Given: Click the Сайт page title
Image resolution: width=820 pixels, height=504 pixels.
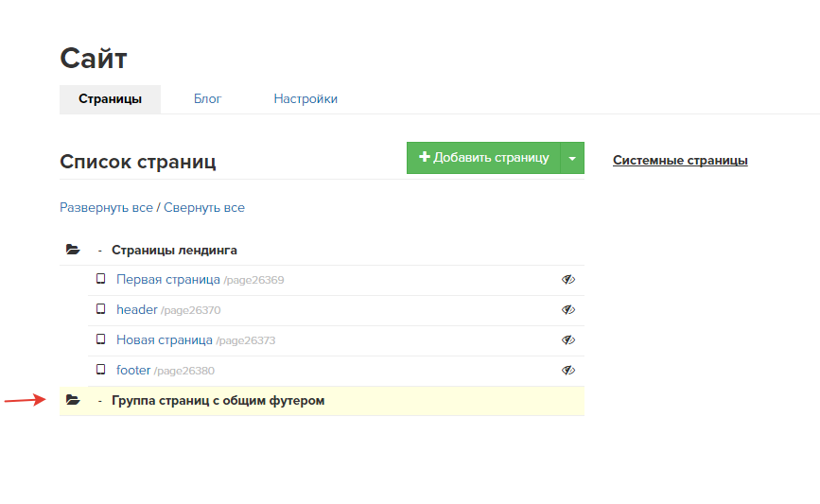Looking at the screenshot, I should [x=94, y=58].
